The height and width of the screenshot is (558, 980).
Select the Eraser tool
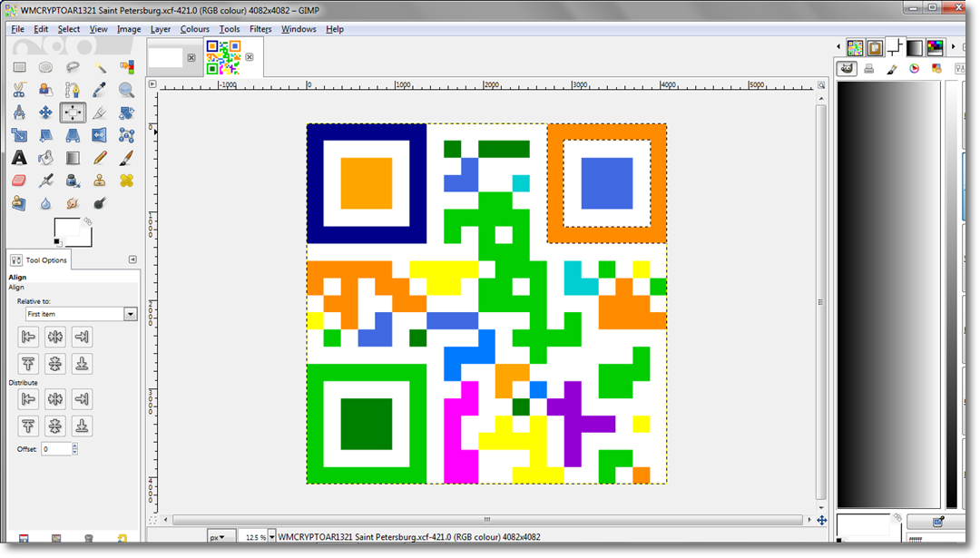coord(19,181)
